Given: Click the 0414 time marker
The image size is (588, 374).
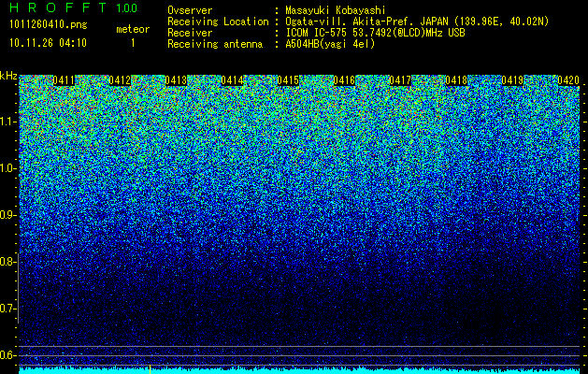Looking at the screenshot, I should coord(232,80).
